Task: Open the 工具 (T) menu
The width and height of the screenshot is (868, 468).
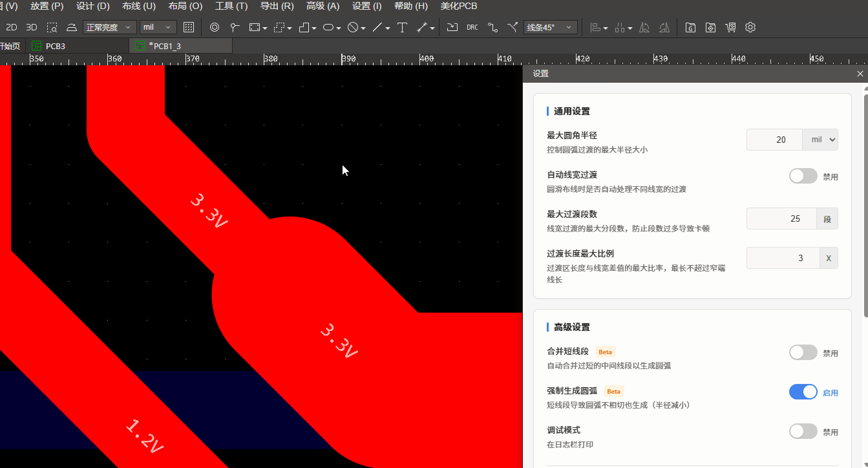Action: click(x=231, y=6)
